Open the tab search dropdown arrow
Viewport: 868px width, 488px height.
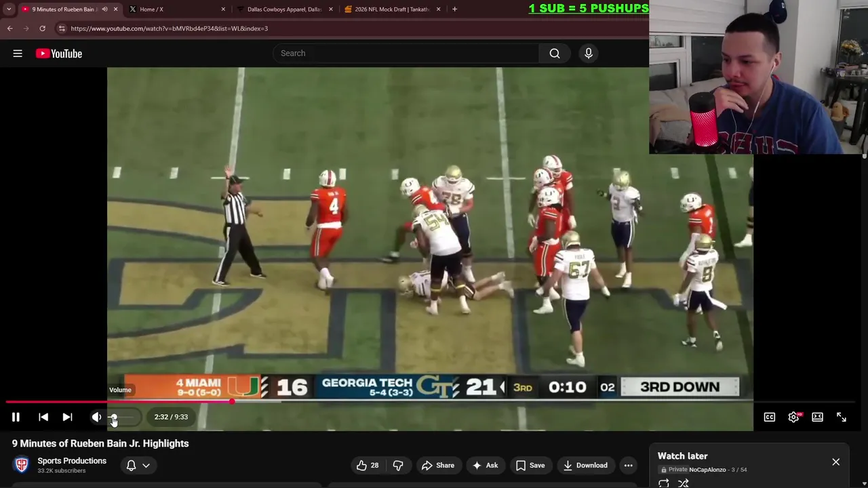point(9,9)
